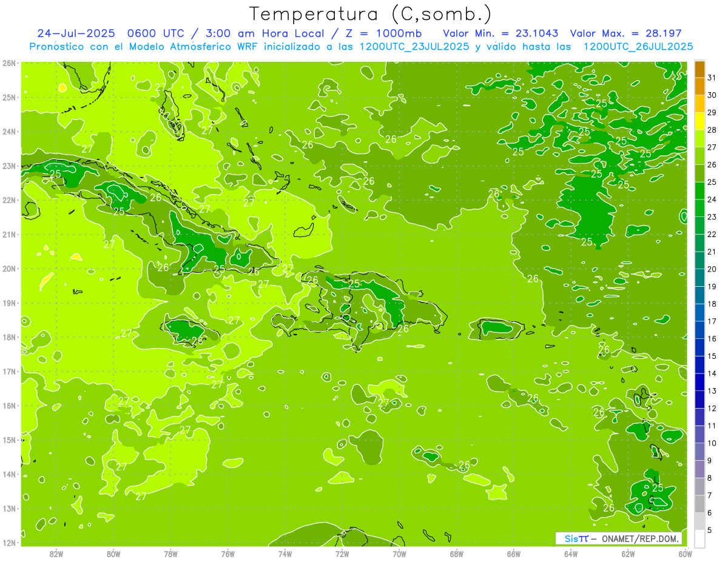Click the "10" label on the color legend
728x562 pixels.
click(712, 443)
